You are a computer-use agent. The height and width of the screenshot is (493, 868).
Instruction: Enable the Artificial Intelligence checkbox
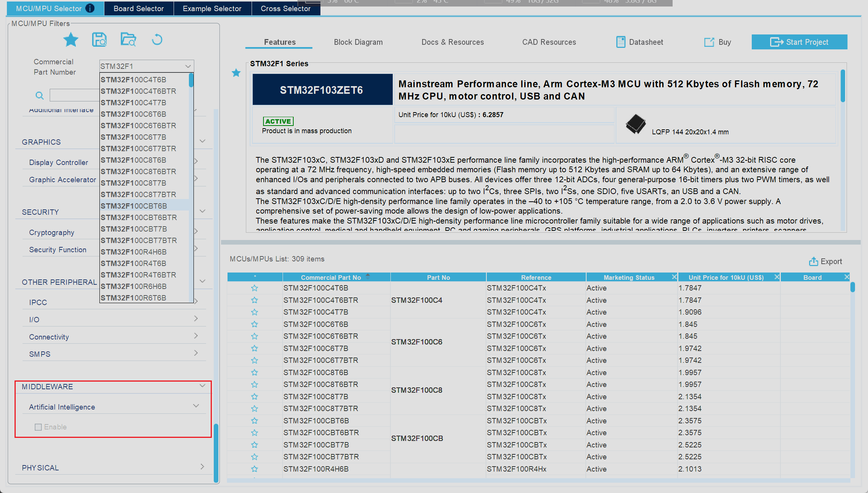[38, 427]
